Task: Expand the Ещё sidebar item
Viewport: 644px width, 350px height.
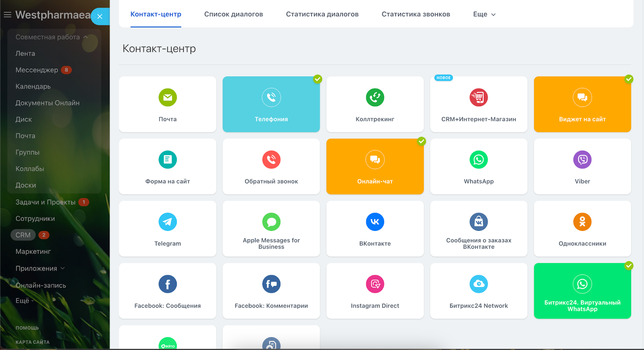Action: click(25, 301)
